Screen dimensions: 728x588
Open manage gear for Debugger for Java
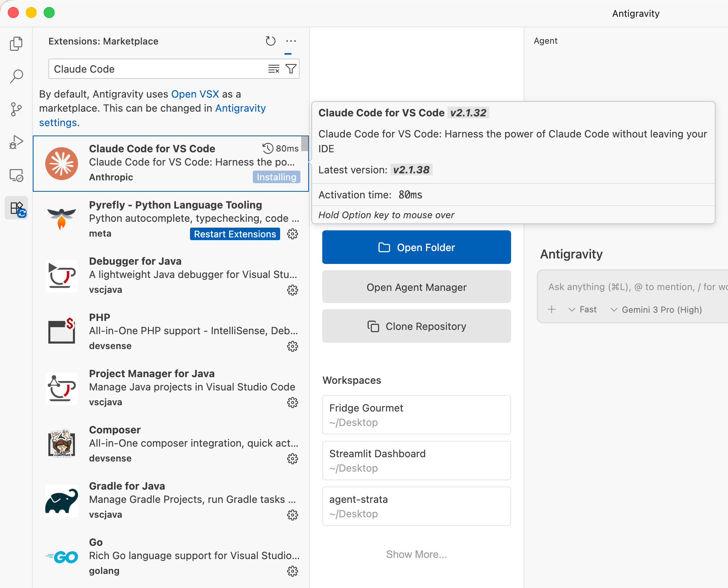(x=293, y=290)
